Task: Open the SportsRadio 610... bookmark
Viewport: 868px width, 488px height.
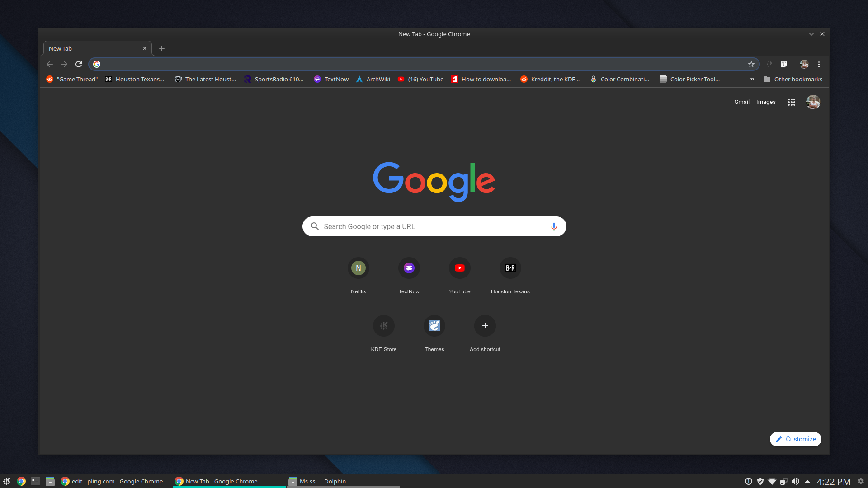Action: pos(274,79)
